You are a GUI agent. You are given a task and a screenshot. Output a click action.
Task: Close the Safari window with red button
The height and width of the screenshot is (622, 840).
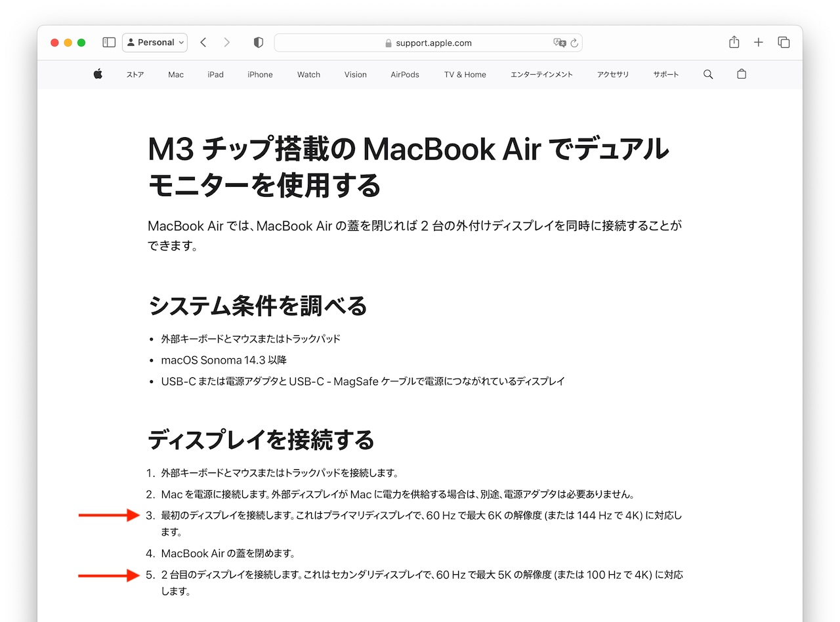54,43
